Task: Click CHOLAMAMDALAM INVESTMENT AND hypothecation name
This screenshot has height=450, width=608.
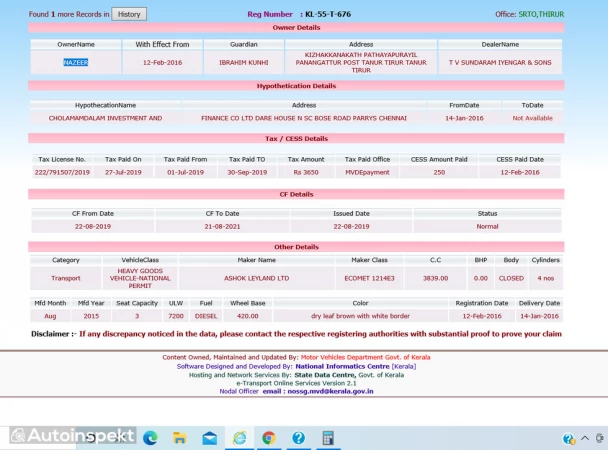Action: click(105, 118)
